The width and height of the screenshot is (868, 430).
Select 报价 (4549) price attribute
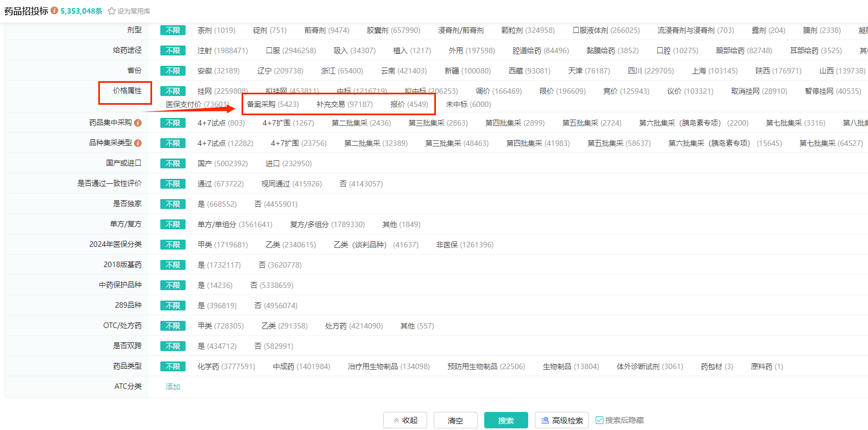tap(410, 104)
